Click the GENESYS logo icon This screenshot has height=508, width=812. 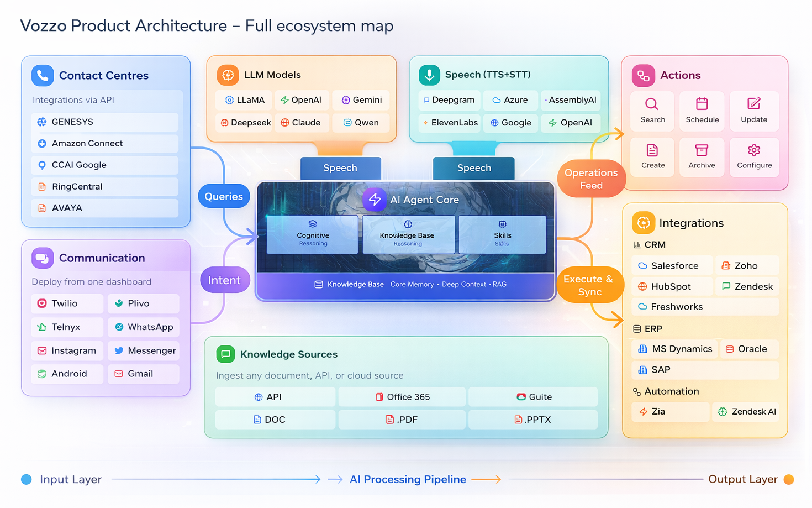[42, 122]
